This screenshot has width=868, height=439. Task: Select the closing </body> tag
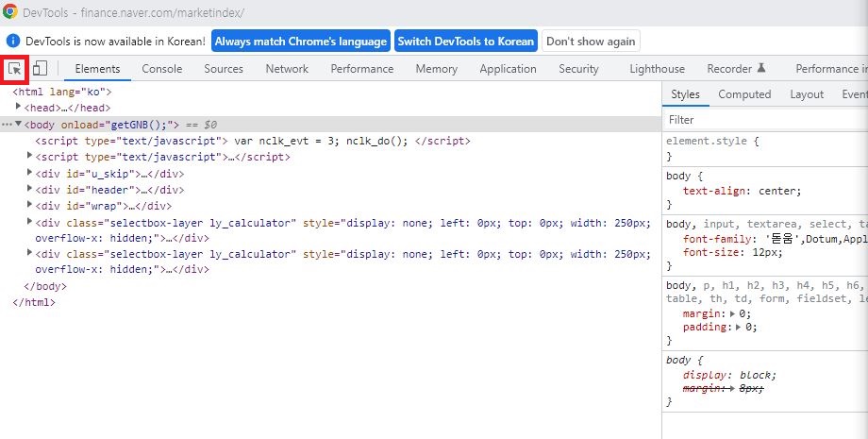45,286
